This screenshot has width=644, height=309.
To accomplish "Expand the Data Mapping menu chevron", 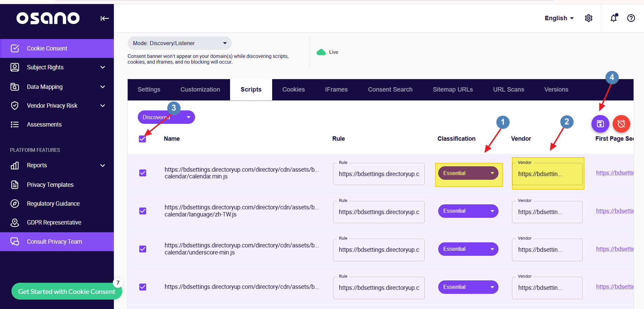I will (103, 87).
